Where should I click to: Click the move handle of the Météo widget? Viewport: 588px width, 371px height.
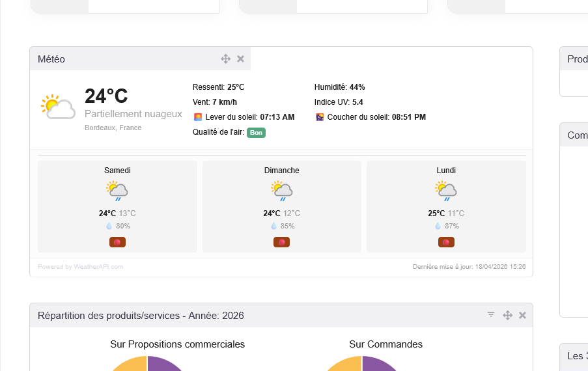(x=226, y=59)
